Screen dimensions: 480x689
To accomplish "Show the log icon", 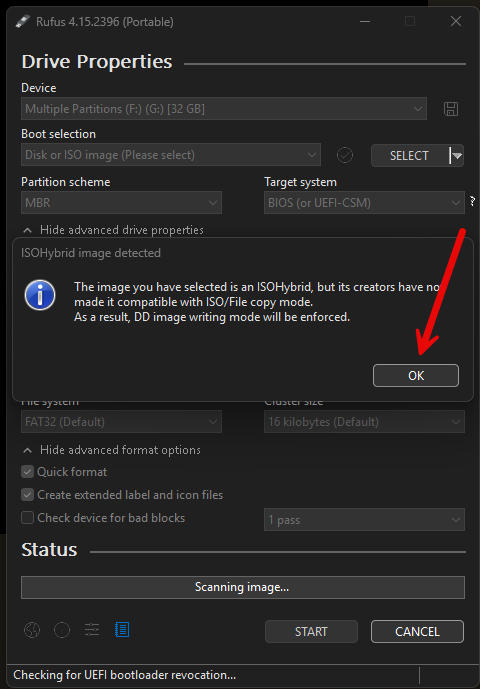I will [x=122, y=630].
